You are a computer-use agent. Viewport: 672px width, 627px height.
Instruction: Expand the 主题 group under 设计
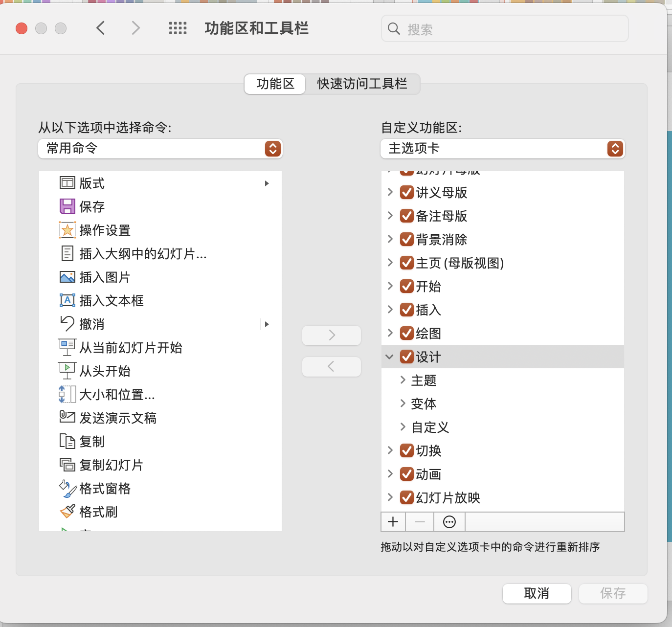point(403,380)
